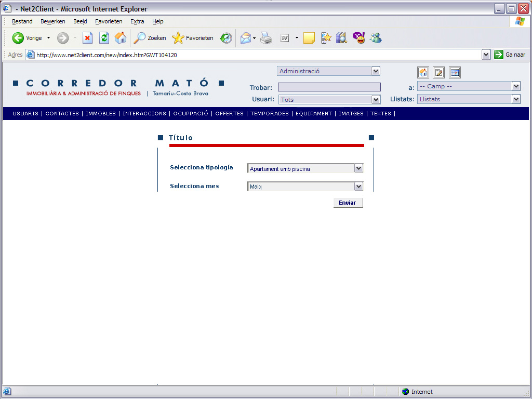Viewport: 532px width, 399px height.
Task: Open the Favorieten menu
Action: 109,21
